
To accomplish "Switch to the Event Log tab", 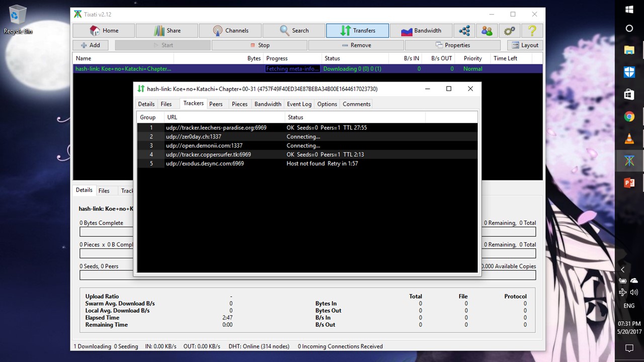I will pyautogui.click(x=299, y=104).
